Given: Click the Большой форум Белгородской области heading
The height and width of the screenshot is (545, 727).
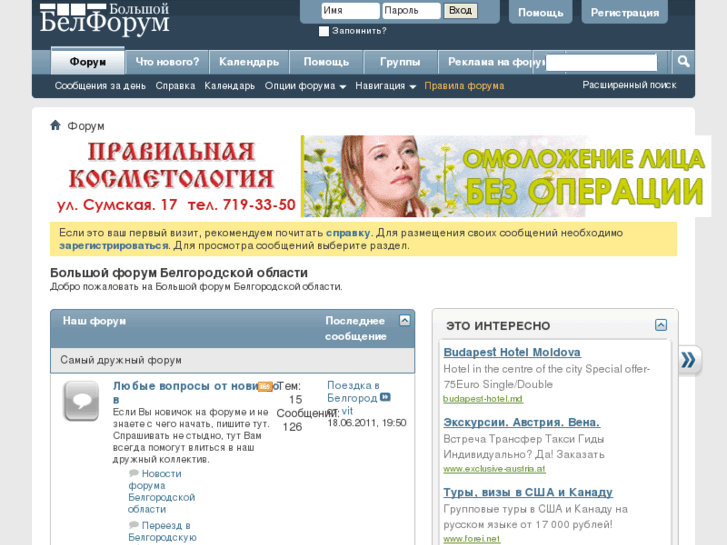Looking at the screenshot, I should click(179, 273).
